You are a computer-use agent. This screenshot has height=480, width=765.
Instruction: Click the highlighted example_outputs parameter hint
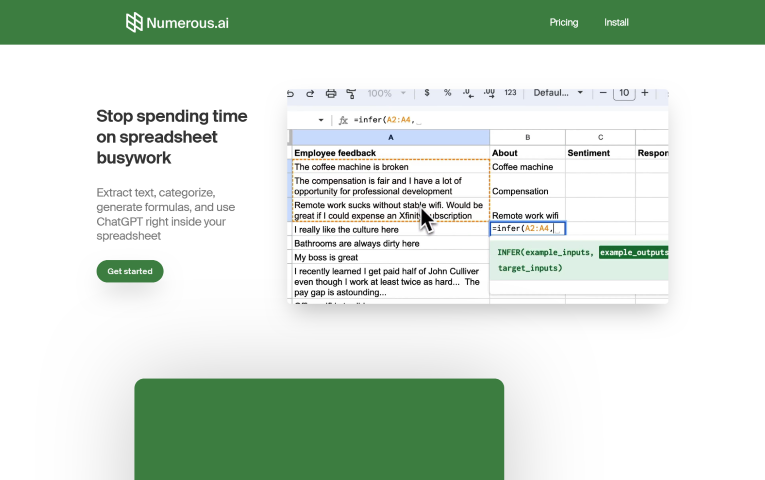(x=633, y=252)
